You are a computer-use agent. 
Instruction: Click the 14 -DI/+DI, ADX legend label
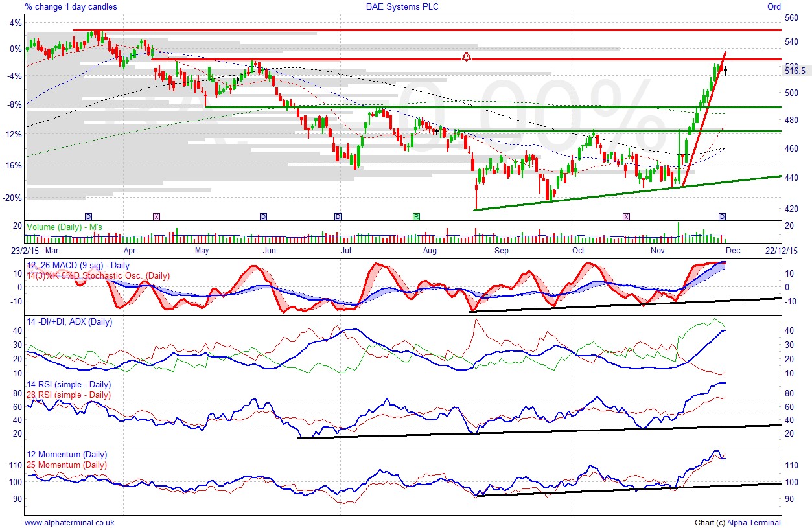[69, 321]
